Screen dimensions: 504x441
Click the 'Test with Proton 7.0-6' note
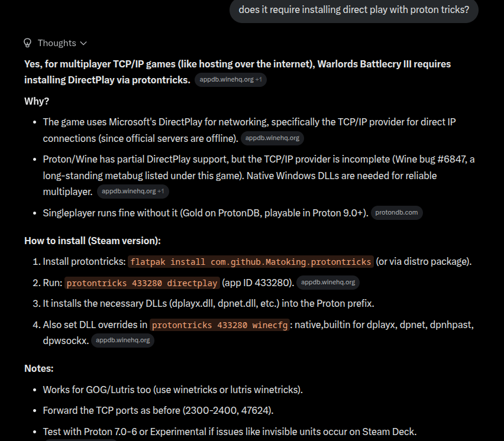coord(230,432)
